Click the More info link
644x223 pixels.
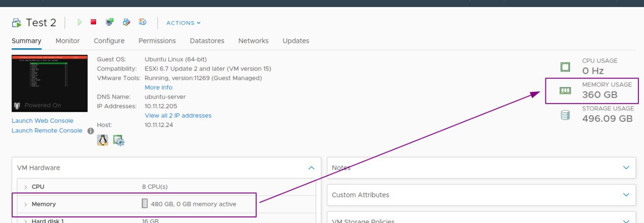[158, 88]
